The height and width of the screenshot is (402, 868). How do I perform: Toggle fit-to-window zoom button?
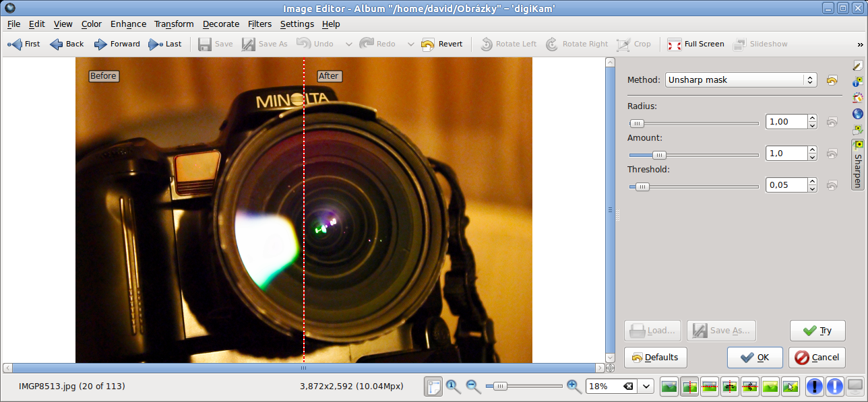click(433, 387)
